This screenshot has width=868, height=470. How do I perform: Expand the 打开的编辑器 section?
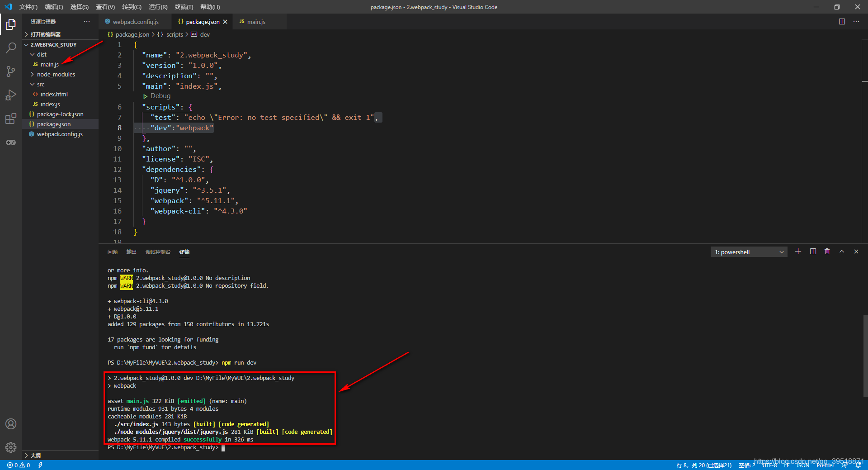pos(60,34)
